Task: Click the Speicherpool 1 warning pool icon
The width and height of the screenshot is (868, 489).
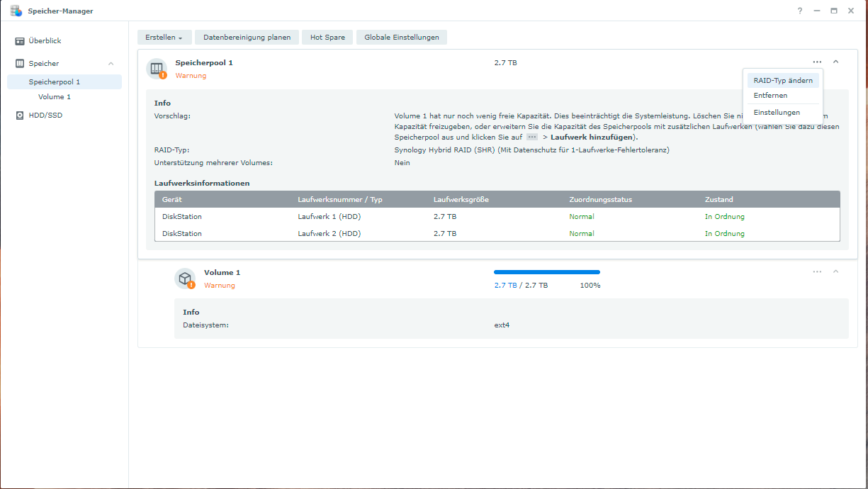Action: (157, 69)
